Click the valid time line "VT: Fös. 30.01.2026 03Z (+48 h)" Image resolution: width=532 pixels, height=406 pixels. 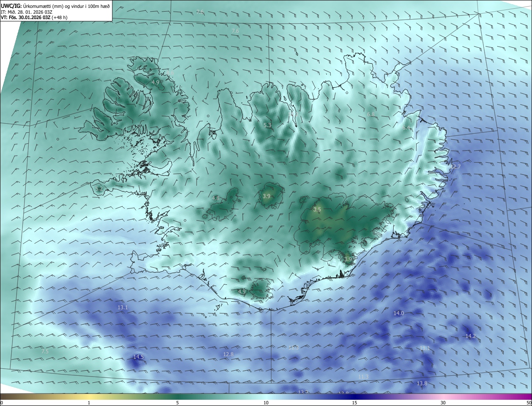point(34,17)
